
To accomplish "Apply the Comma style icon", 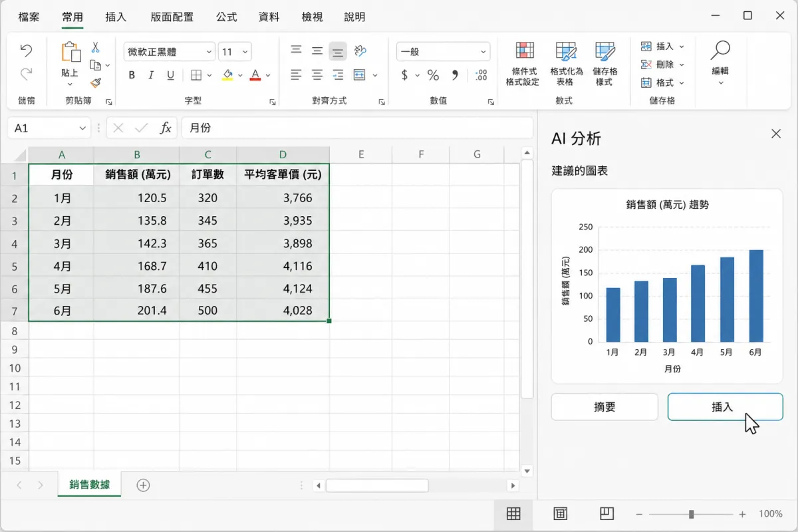I will [x=456, y=75].
